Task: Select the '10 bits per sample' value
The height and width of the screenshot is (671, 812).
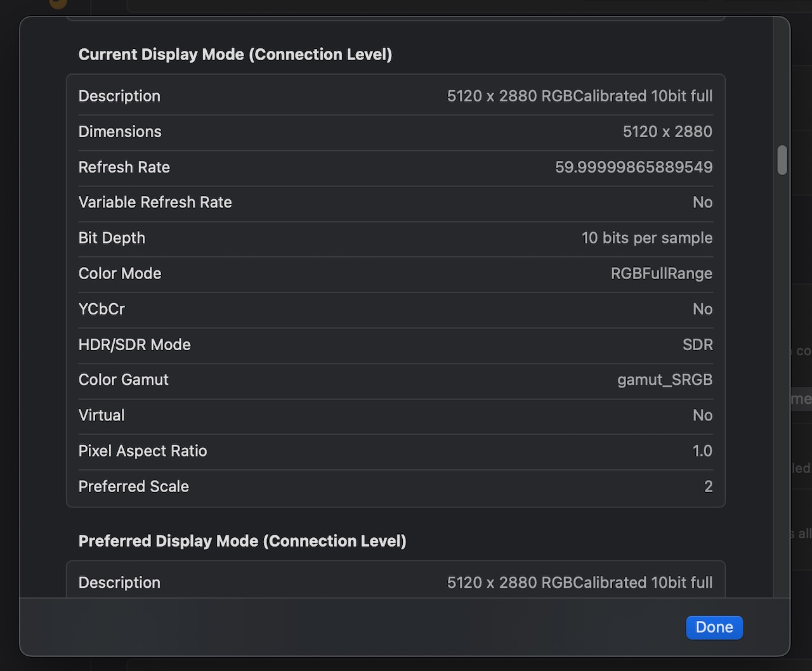Action: click(x=646, y=238)
